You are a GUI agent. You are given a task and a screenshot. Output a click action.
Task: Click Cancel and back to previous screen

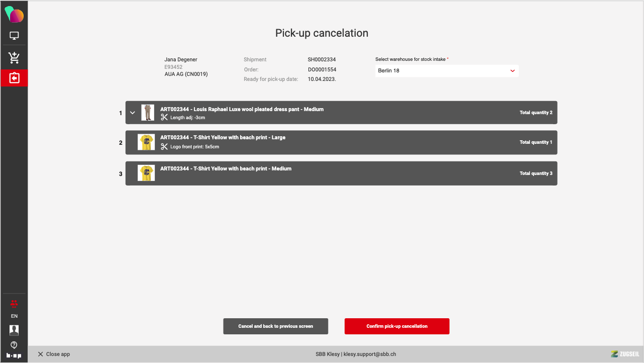[x=275, y=326]
